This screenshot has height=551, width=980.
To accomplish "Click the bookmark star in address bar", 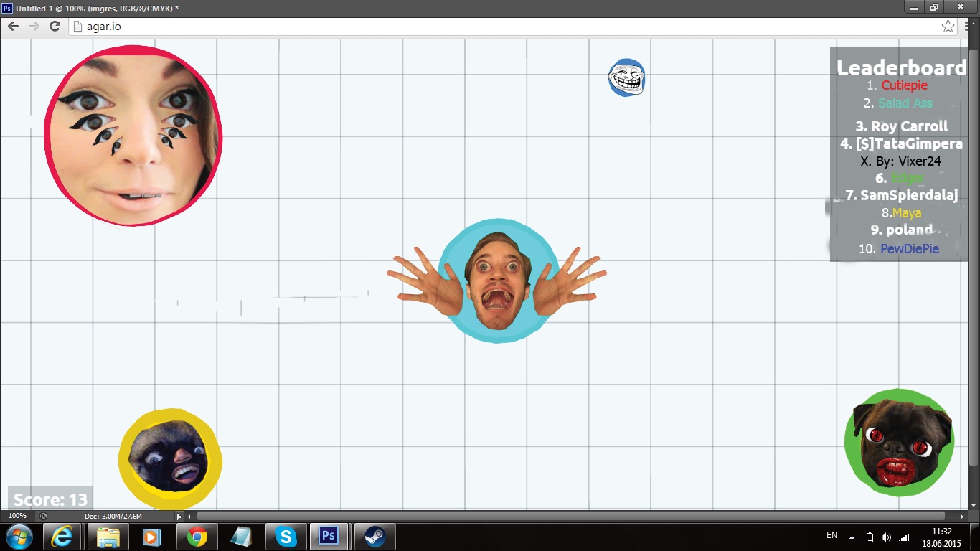I will click(948, 27).
